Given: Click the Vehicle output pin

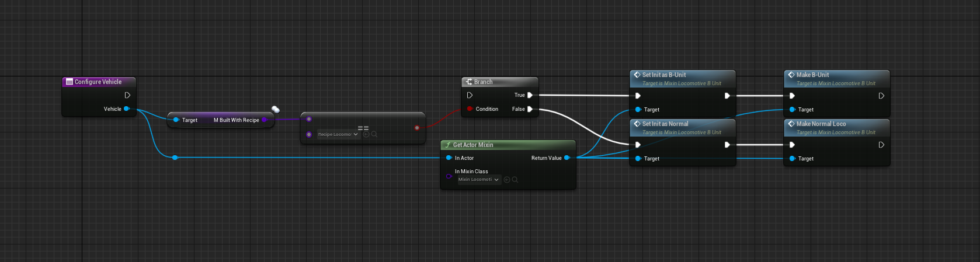Looking at the screenshot, I should 126,109.
